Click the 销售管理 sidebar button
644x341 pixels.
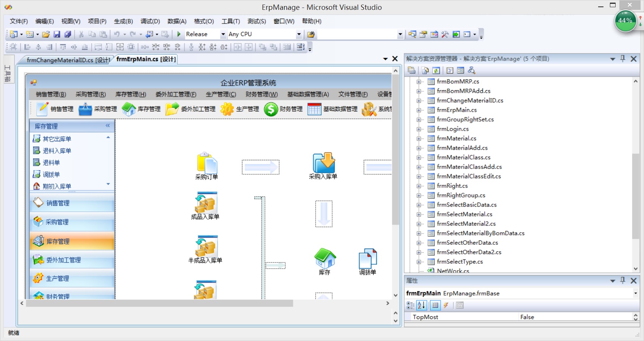[72, 203]
